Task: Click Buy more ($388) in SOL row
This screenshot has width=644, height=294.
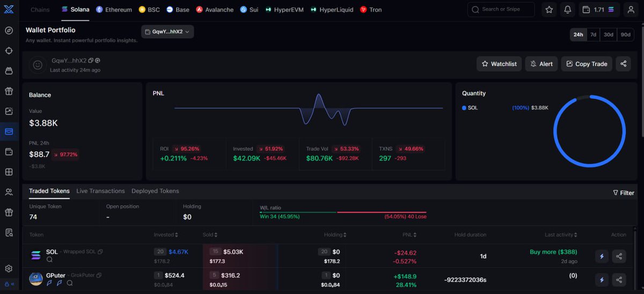Action: [553, 252]
